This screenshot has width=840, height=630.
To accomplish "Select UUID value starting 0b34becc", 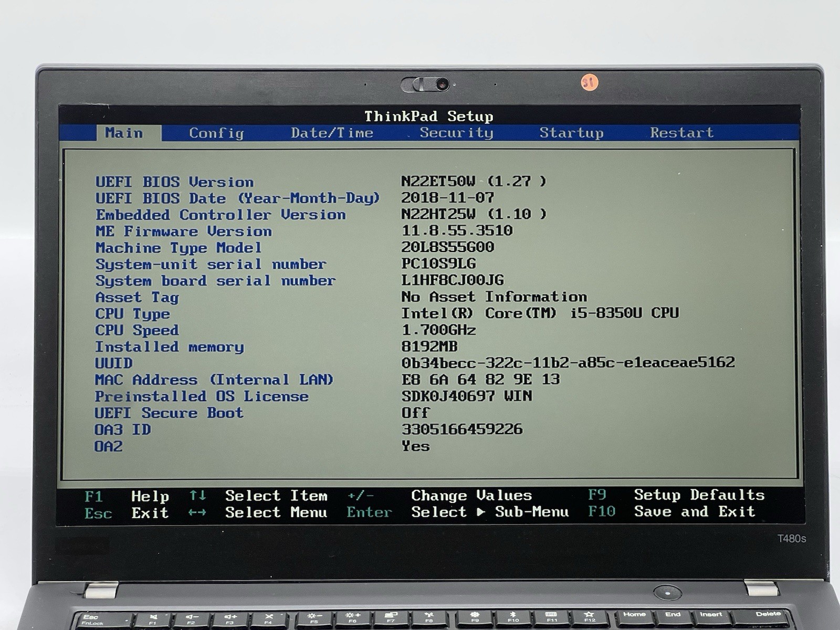I will (x=568, y=362).
